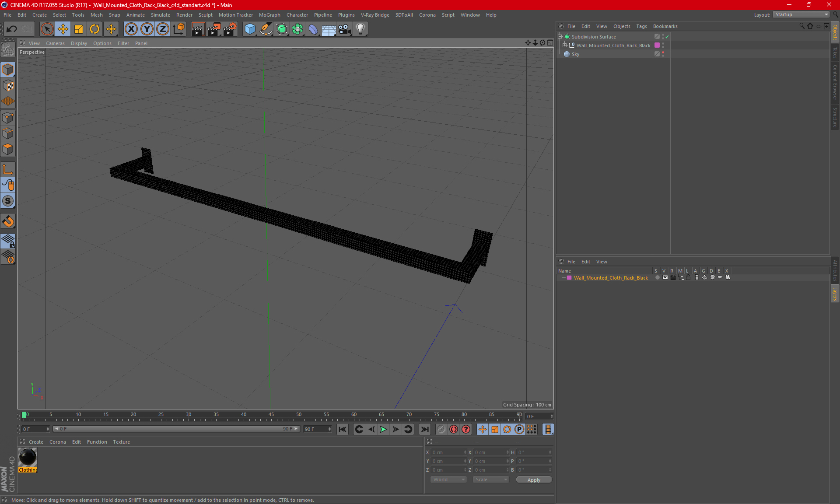
Task: Open Edit Render Settings
Action: (x=230, y=29)
